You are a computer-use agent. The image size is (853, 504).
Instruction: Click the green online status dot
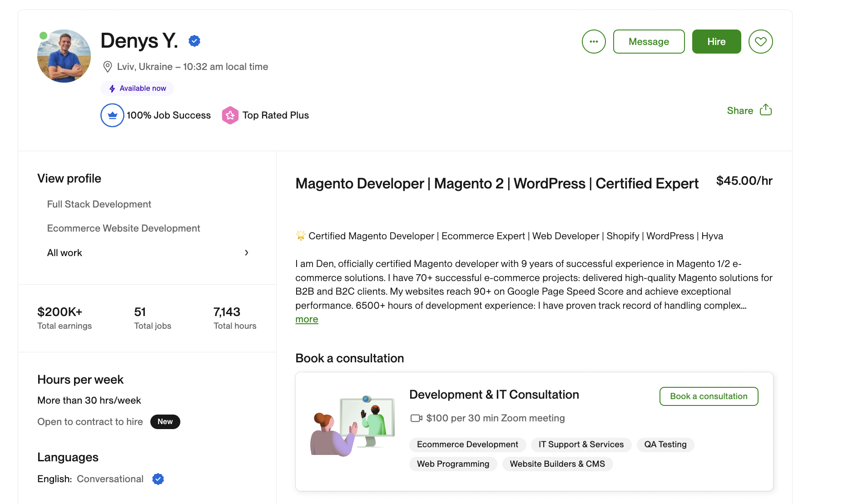tap(43, 36)
